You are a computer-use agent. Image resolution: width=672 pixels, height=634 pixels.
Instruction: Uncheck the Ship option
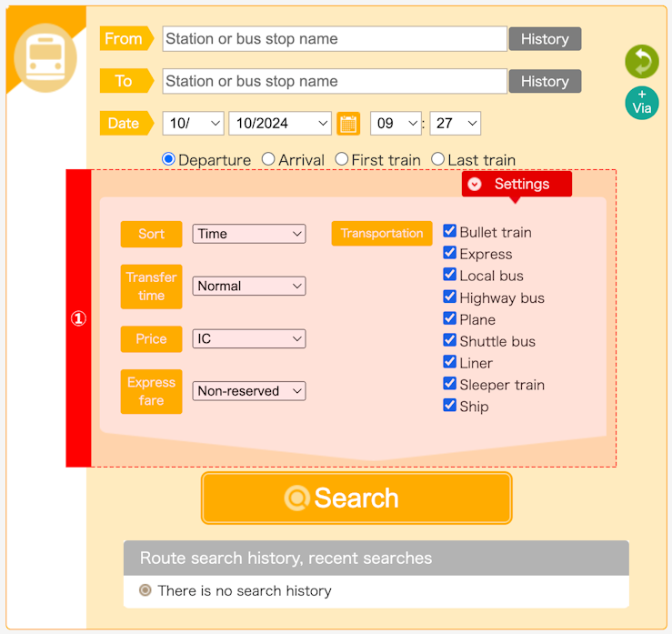coord(449,405)
